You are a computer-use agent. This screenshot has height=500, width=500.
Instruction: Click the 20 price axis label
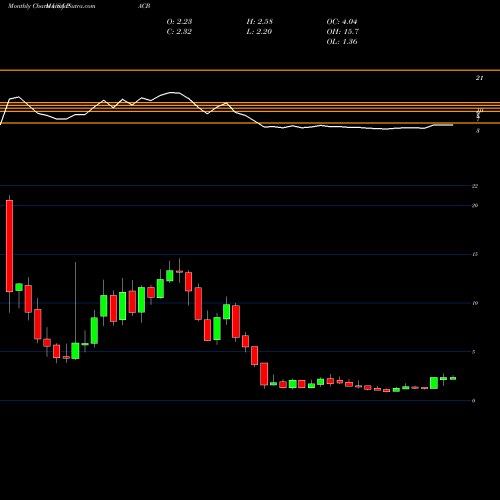[x=475, y=205]
